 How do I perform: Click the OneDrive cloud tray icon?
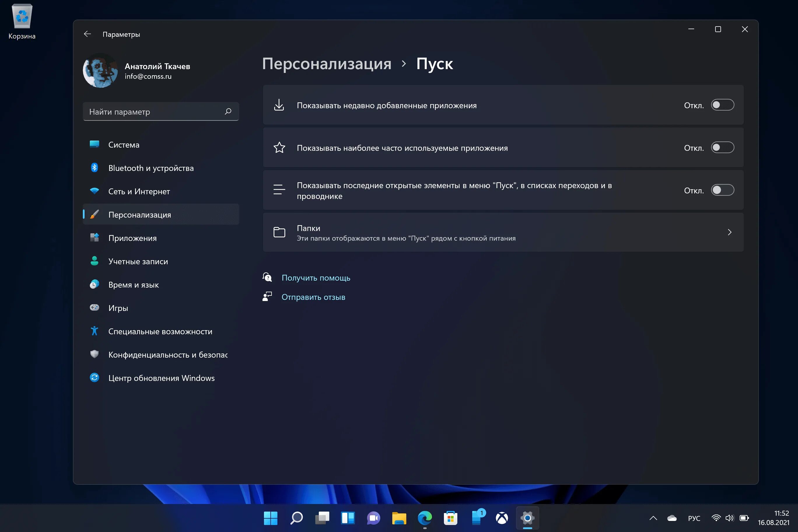(x=672, y=518)
